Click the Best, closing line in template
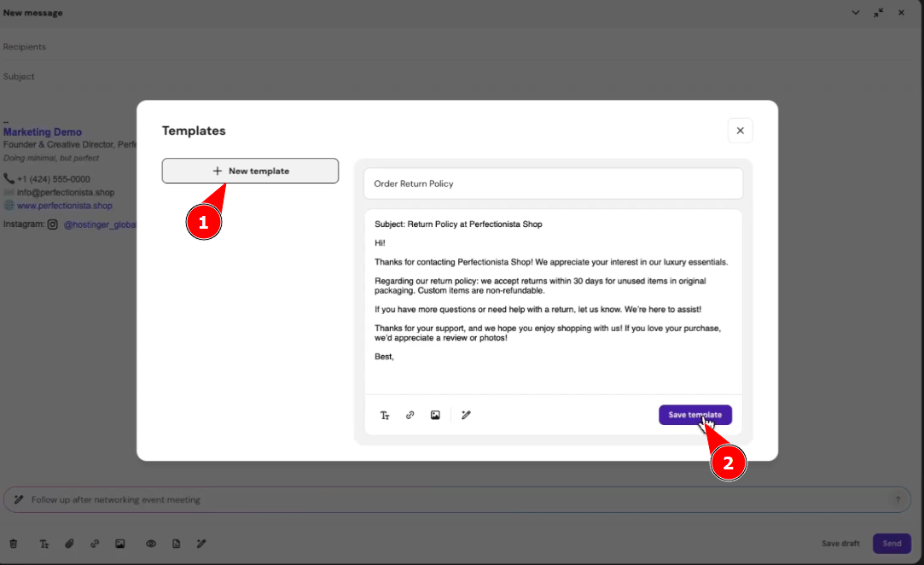Screen dimensions: 924x565 [x=384, y=357]
